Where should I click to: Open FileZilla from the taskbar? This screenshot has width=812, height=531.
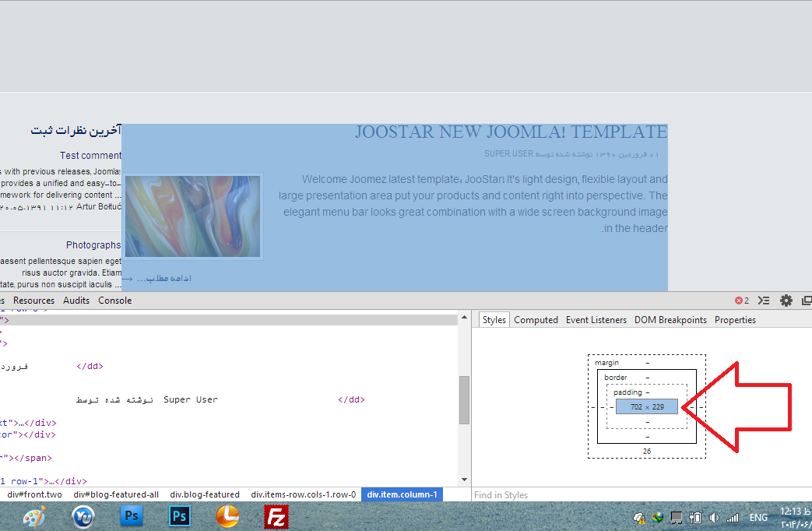pyautogui.click(x=276, y=517)
